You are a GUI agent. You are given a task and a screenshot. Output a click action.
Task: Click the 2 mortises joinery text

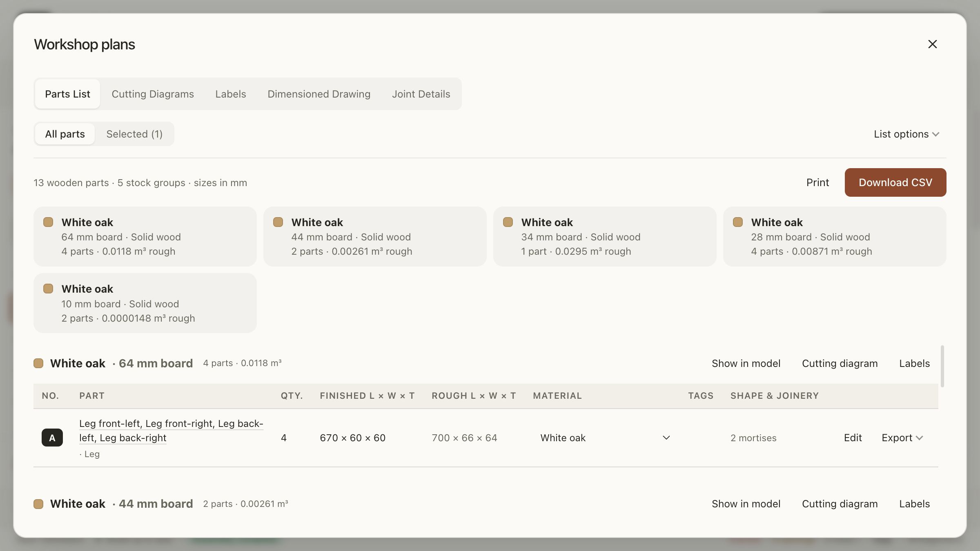(x=753, y=438)
